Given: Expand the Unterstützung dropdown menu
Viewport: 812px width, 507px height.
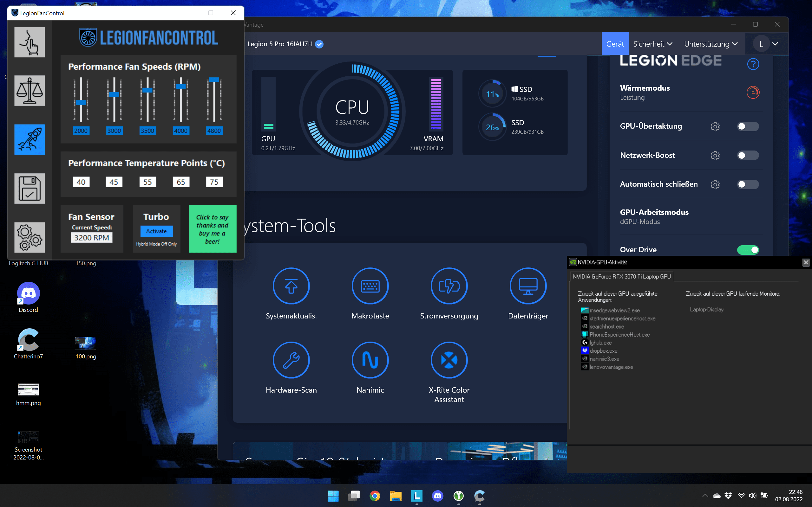Looking at the screenshot, I should click(711, 44).
